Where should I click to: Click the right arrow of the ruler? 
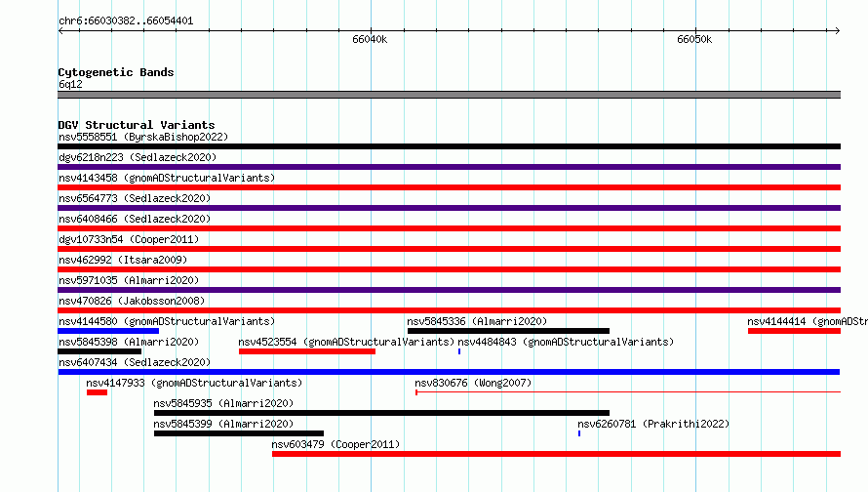[x=837, y=31]
